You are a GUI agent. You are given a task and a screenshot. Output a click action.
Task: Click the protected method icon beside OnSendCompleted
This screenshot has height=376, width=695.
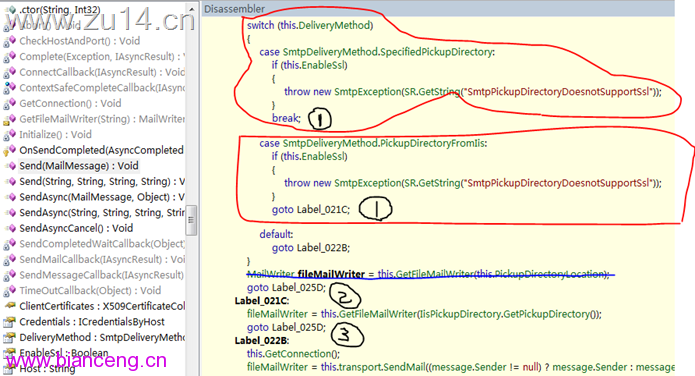[9, 150]
